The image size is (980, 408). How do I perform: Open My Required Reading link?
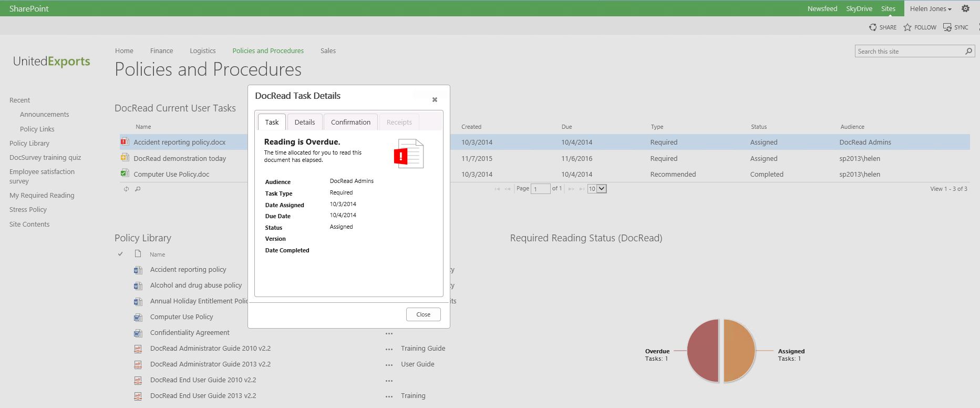coord(42,195)
